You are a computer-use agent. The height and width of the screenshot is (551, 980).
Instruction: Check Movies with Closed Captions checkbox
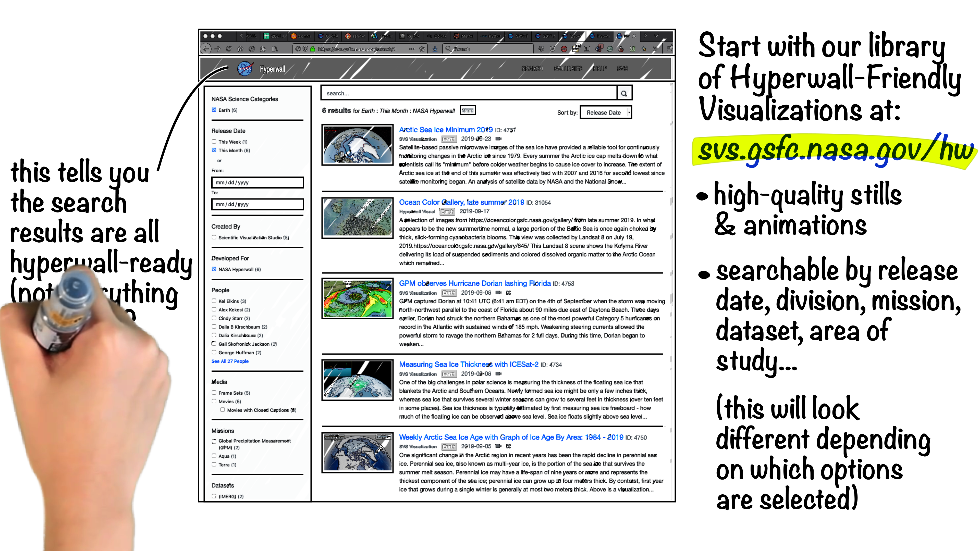click(223, 410)
